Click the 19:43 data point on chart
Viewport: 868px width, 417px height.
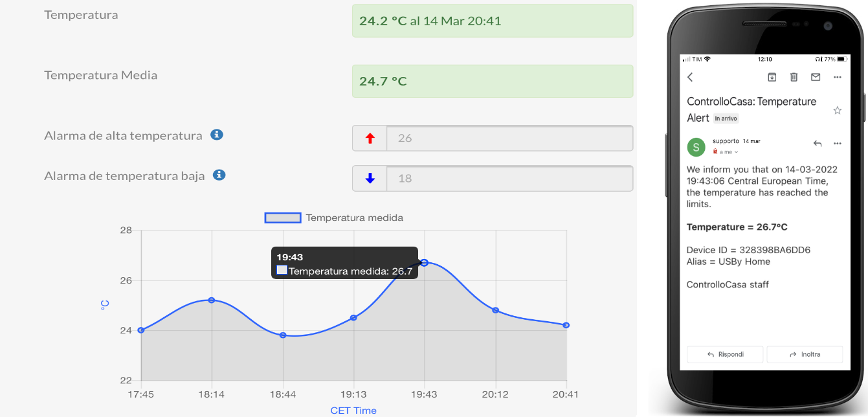[424, 262]
